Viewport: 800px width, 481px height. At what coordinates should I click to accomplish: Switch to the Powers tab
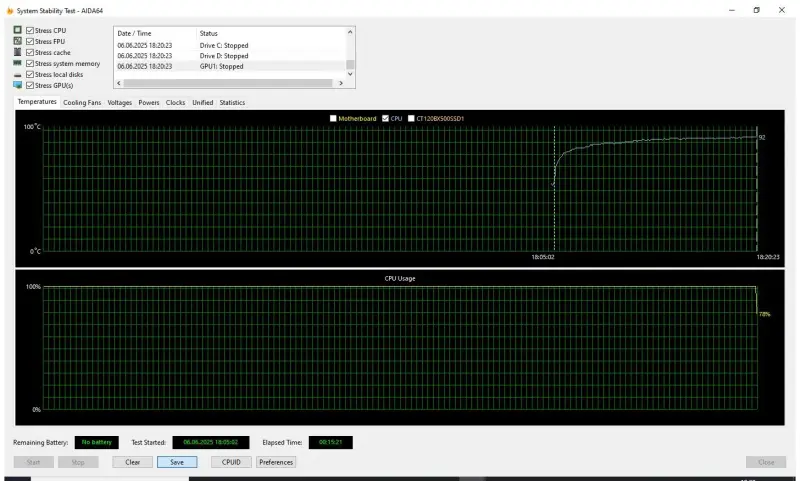[x=149, y=103]
